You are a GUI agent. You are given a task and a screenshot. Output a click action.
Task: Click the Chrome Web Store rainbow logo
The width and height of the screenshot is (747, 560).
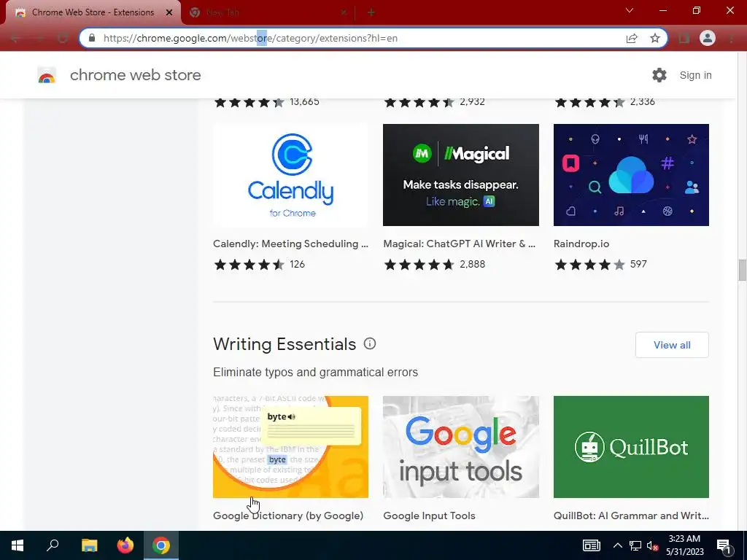click(47, 75)
